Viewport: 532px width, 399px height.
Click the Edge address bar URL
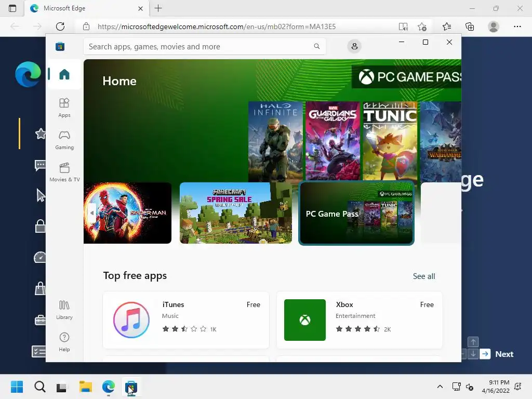pyautogui.click(x=217, y=26)
